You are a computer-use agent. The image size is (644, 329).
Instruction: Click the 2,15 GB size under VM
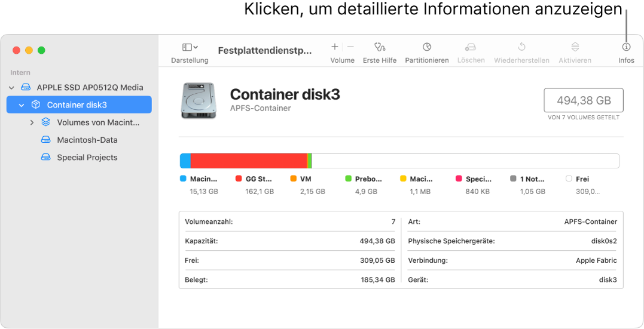tap(313, 192)
